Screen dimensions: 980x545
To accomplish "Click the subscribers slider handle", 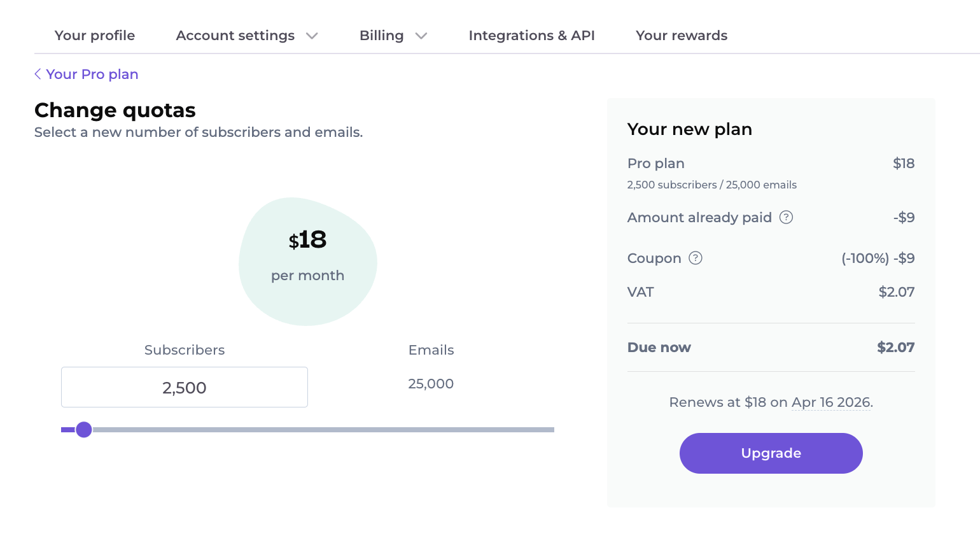I will click(x=84, y=430).
